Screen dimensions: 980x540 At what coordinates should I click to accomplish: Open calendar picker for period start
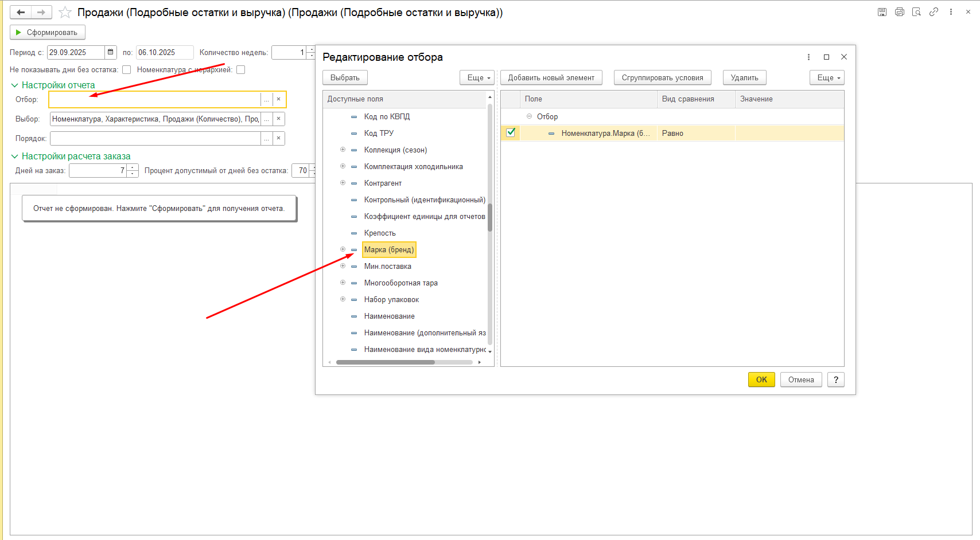(111, 52)
